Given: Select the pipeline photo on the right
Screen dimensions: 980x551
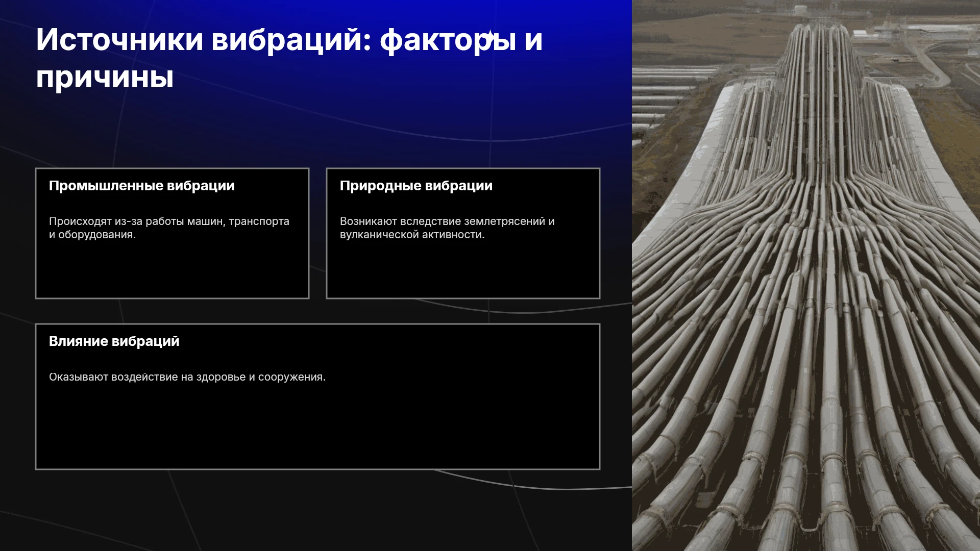Looking at the screenshot, I should [x=806, y=275].
